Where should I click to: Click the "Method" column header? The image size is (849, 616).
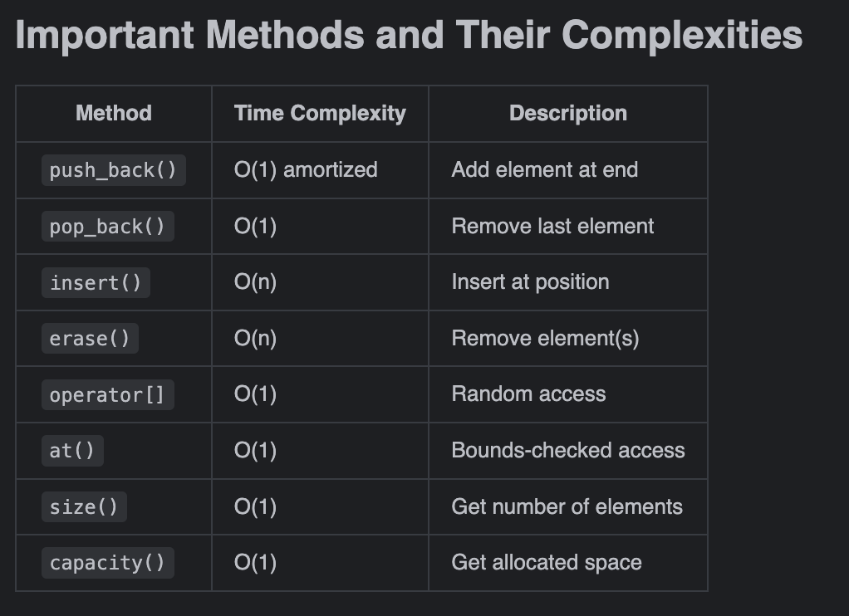click(114, 113)
